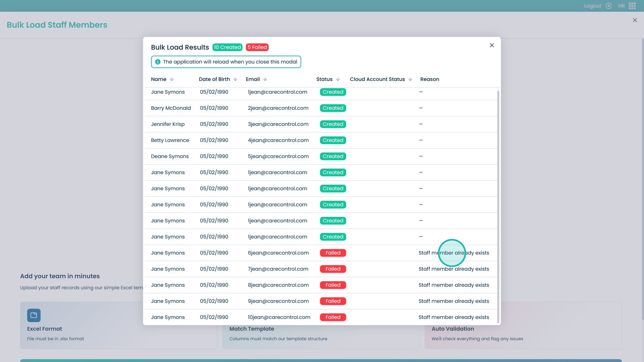Click the logout icon in top bar
The height and width of the screenshot is (362, 644).
point(609,6)
